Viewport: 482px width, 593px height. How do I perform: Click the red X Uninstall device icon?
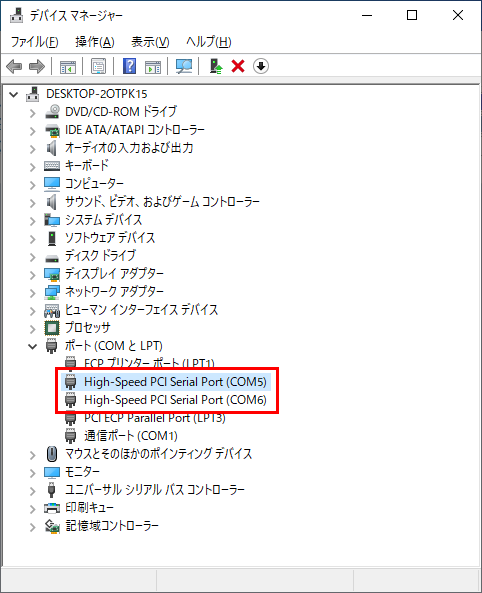pyautogui.click(x=238, y=67)
